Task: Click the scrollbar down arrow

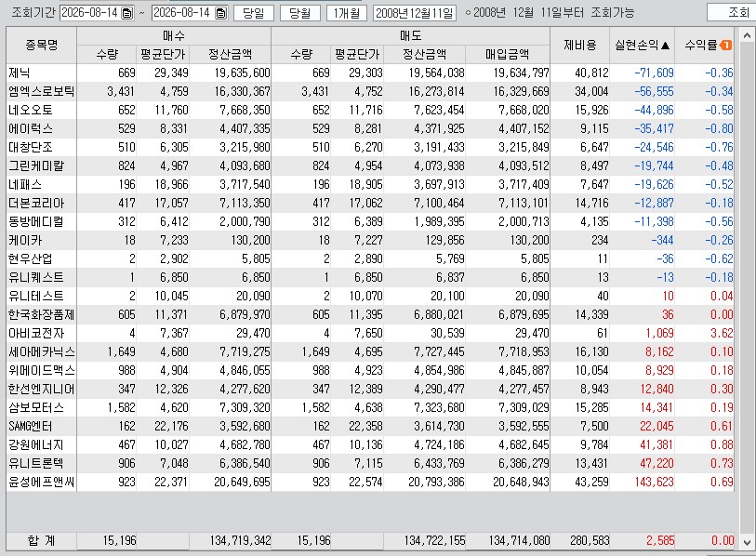Action: [x=747, y=542]
